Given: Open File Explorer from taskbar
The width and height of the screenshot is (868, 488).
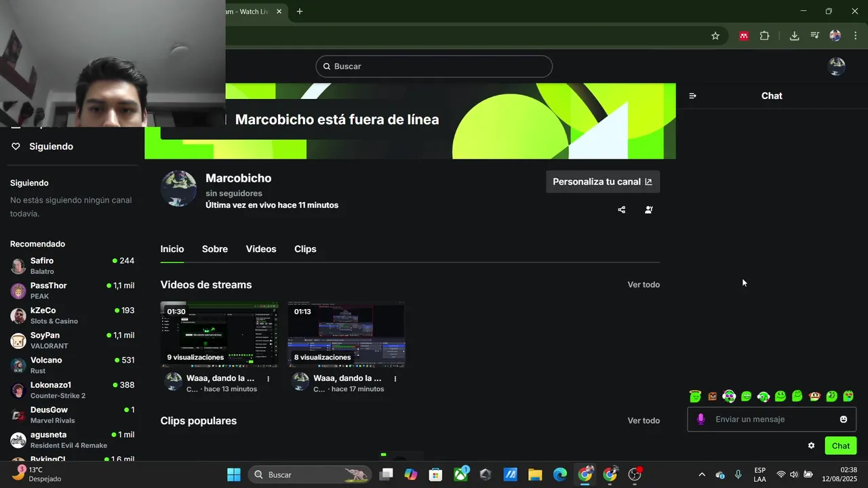Looking at the screenshot, I should pos(535,474).
